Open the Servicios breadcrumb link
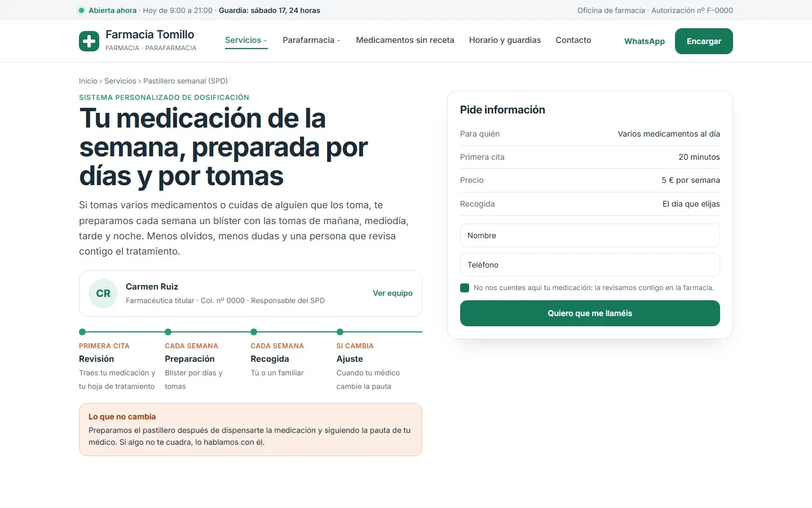Image resolution: width=812 pixels, height=508 pixels. click(x=120, y=81)
